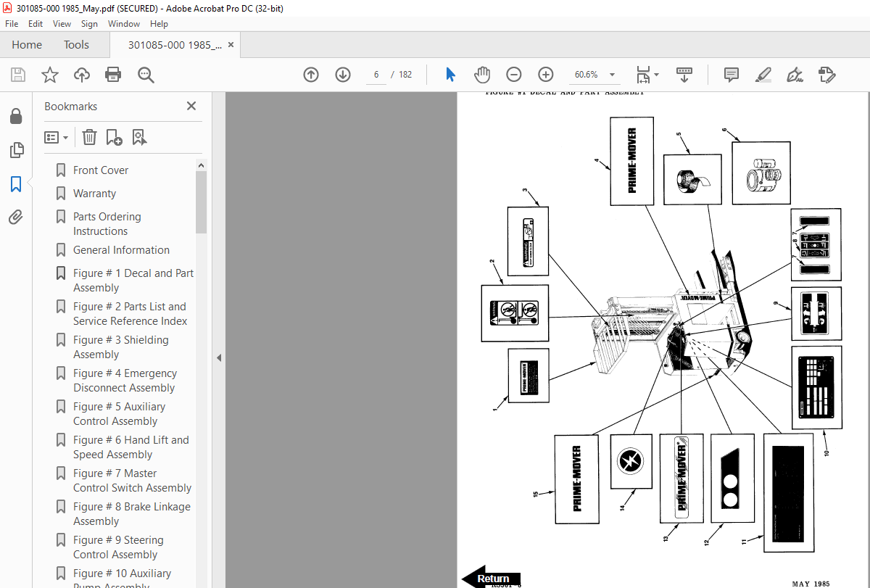The width and height of the screenshot is (870, 588).
Task: Open Figure # 2 Parts List bookmark
Action: 130,314
